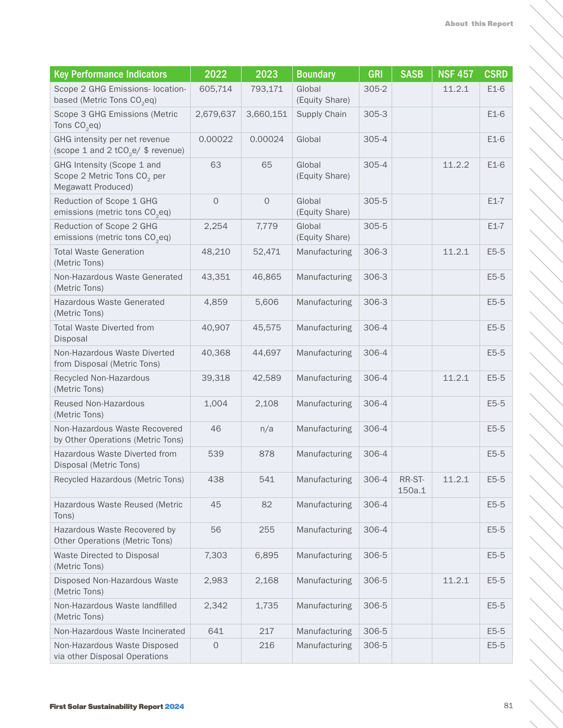Select the Recycled Hazardous (Metric Tons) label
The width and height of the screenshot is (563, 728).
(119, 479)
